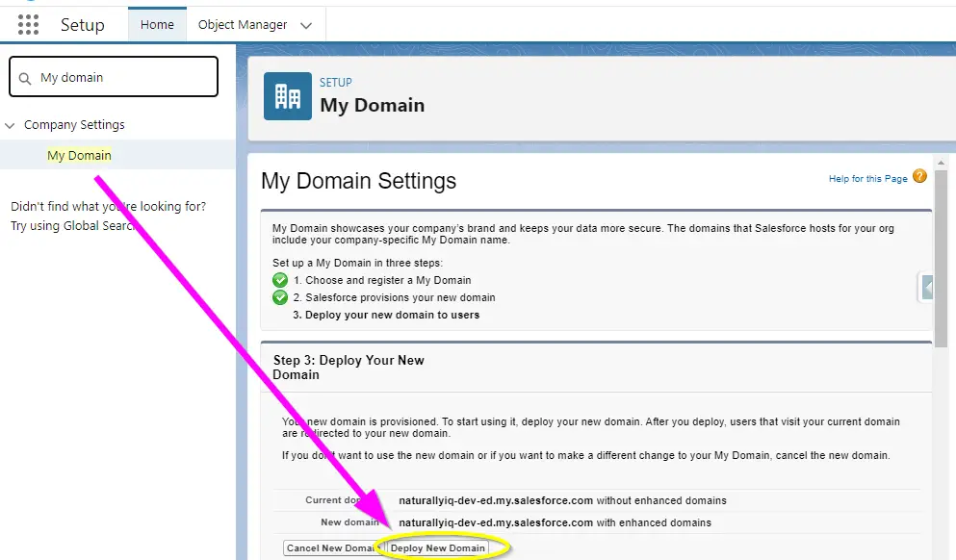
Task: Click the green checkmark beside step 1
Action: tap(280, 280)
